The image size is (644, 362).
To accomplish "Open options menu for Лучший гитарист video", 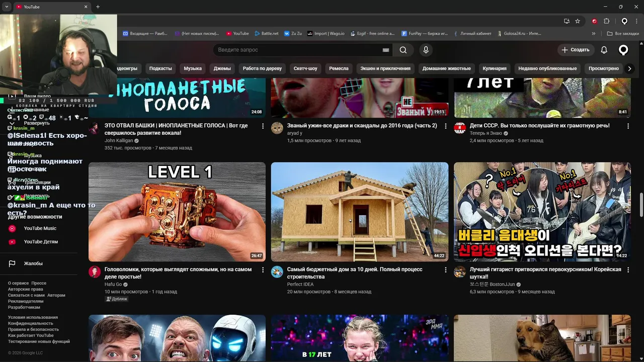I will point(628,270).
